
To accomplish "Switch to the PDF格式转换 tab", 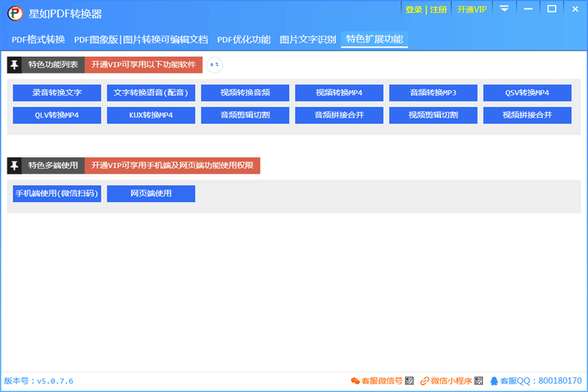I will pyautogui.click(x=38, y=40).
